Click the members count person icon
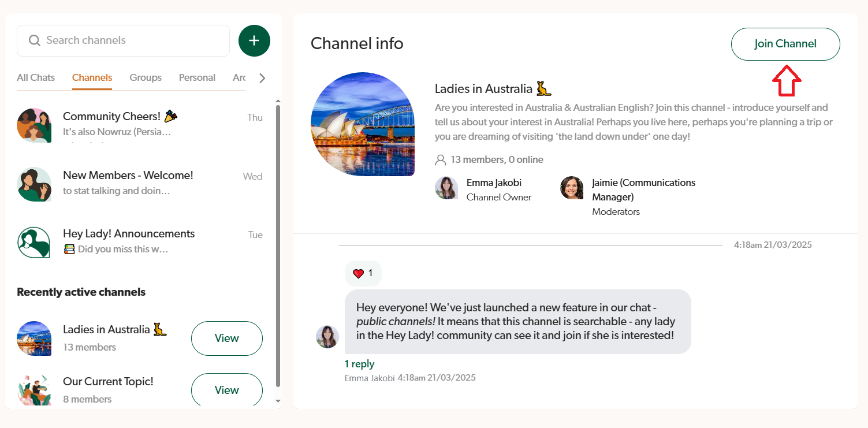Screen dimensions: 868x428 pyautogui.click(x=441, y=159)
